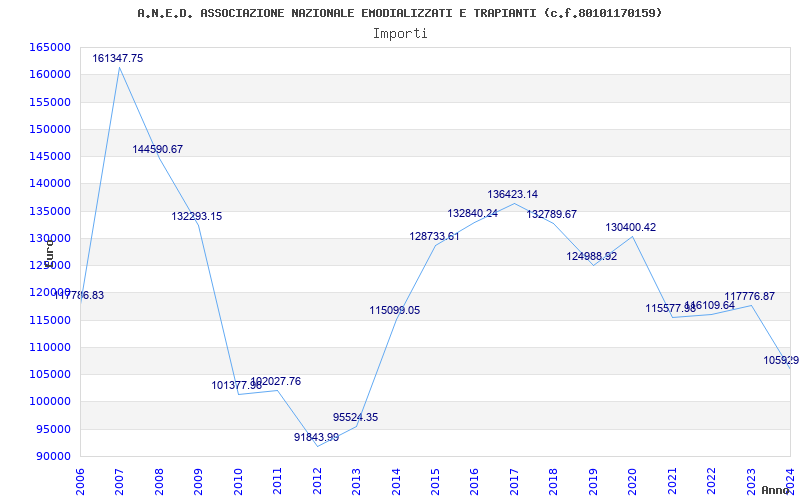The height and width of the screenshot is (500, 800).
Task: Click the 124988.92 data label
Action: point(592,256)
